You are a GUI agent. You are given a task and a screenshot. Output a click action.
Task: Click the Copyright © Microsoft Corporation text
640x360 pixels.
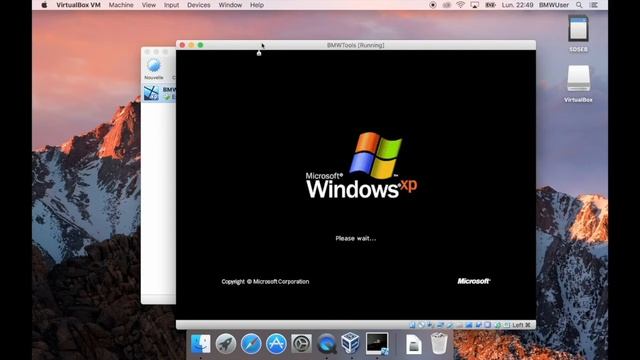click(x=265, y=282)
